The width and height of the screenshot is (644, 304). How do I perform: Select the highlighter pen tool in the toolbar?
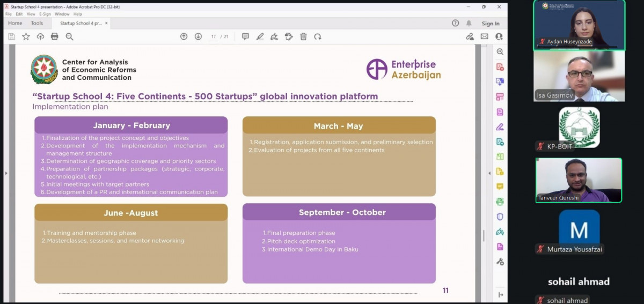coord(260,36)
